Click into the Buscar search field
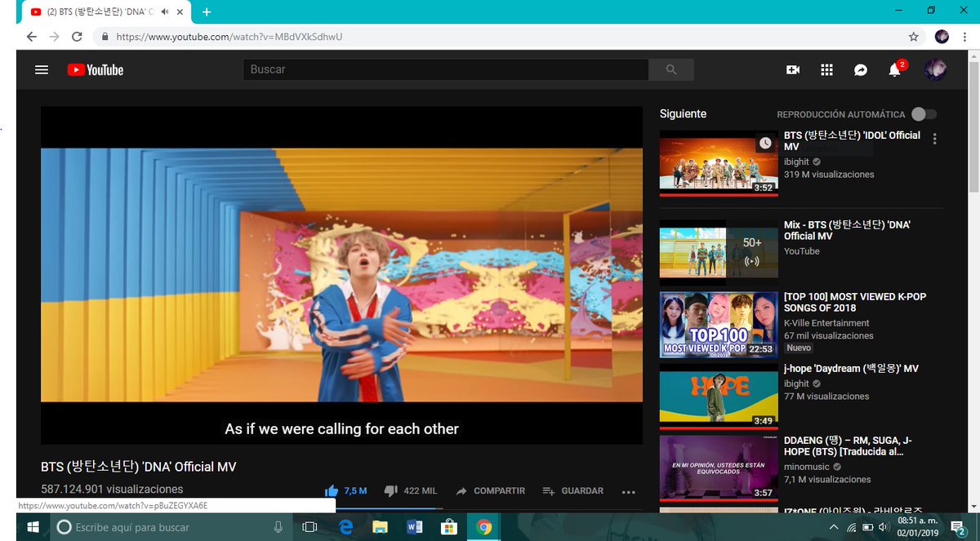Image resolution: width=980 pixels, height=541 pixels. [x=446, y=70]
